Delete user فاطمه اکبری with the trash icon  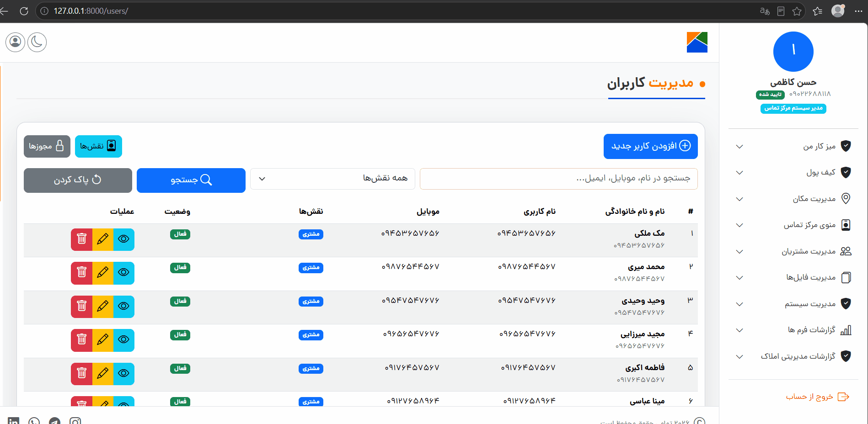click(x=81, y=374)
